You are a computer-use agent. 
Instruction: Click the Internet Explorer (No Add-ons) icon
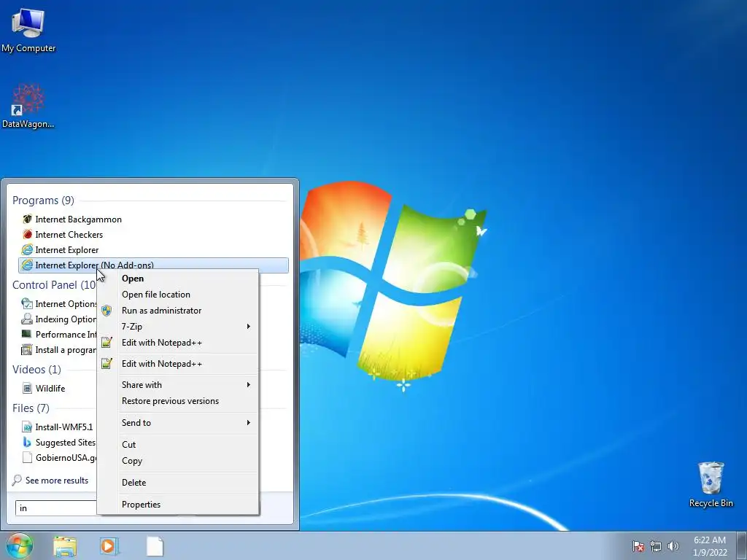coord(27,265)
